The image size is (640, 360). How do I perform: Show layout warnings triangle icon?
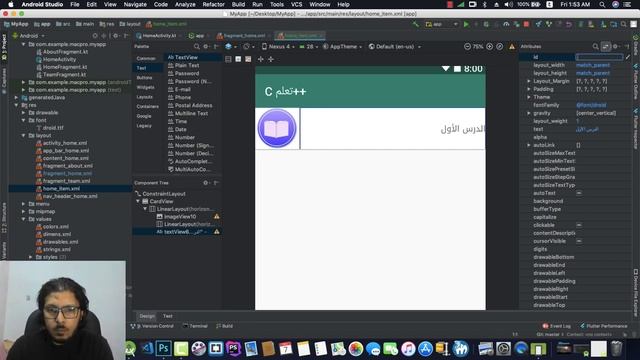[512, 47]
